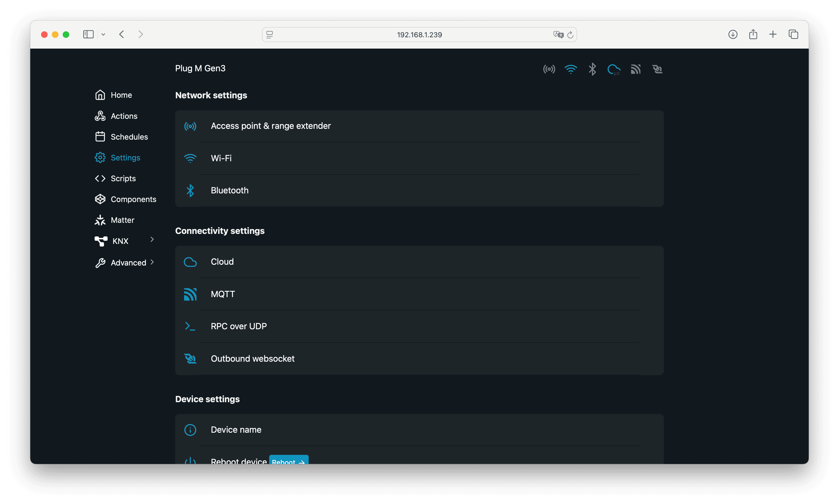Click the Bluetooth status icon in header
Image resolution: width=839 pixels, height=504 pixels.
point(592,69)
